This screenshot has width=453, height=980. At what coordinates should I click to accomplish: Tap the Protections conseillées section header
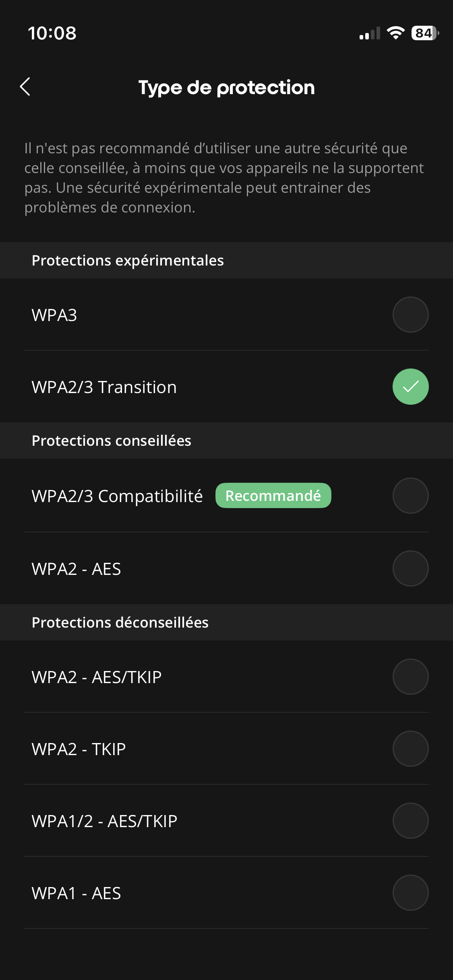pyautogui.click(x=112, y=441)
